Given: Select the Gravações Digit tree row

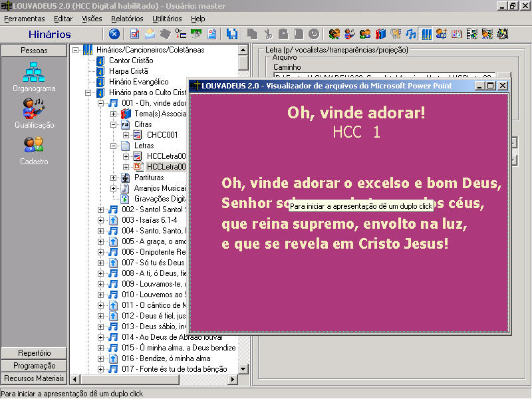Looking at the screenshot, I should (160, 199).
